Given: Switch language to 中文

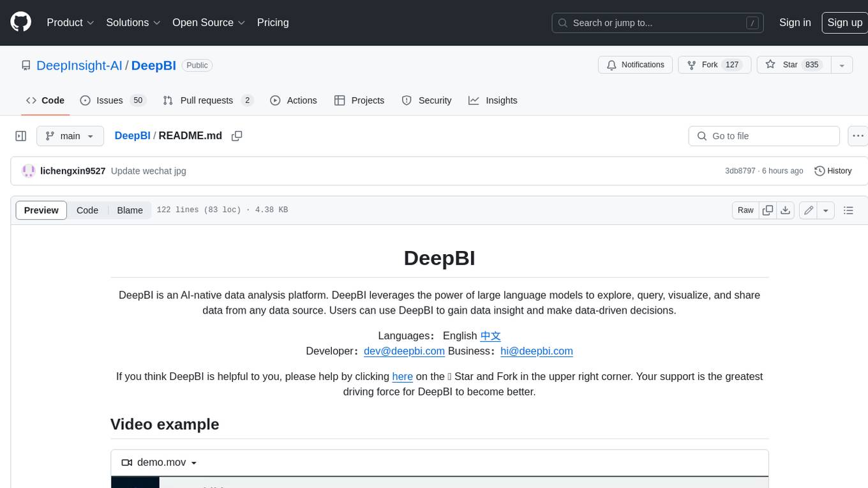Looking at the screenshot, I should (x=491, y=336).
